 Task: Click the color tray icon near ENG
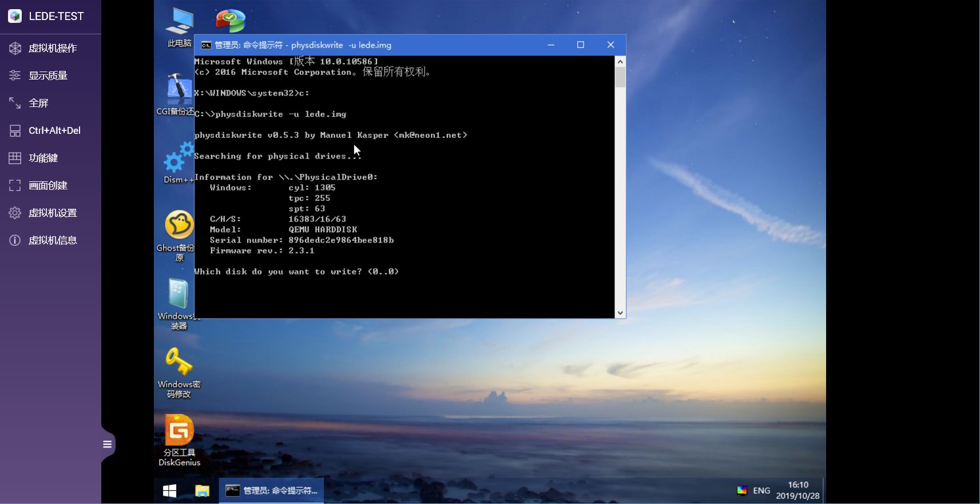point(742,490)
